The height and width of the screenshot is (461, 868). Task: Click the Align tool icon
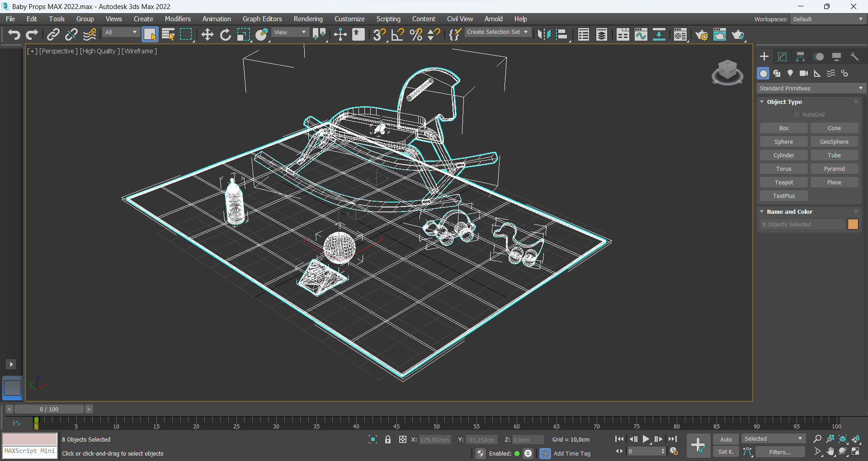click(x=562, y=34)
